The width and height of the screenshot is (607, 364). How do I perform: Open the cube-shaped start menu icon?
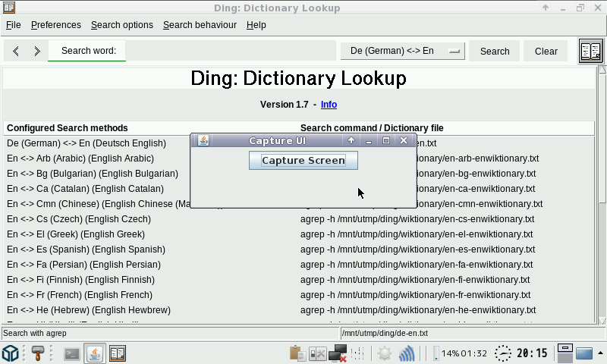[x=11, y=353]
